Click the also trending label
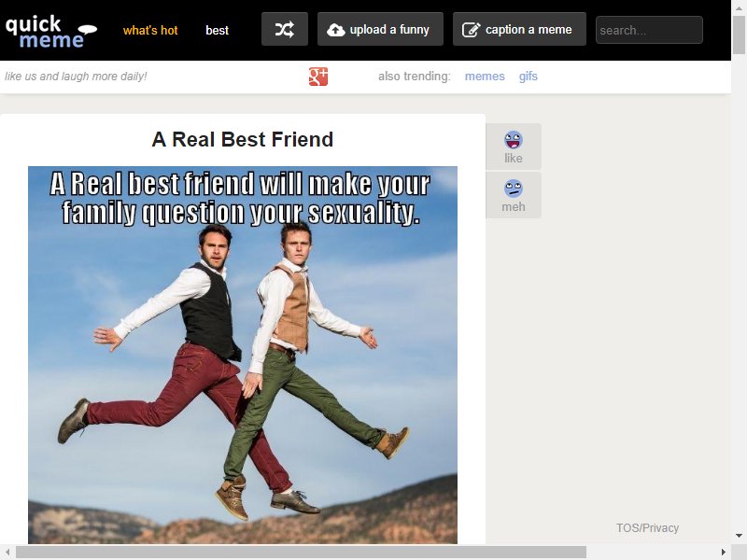Viewport: 747px width, 560px height. point(414,77)
